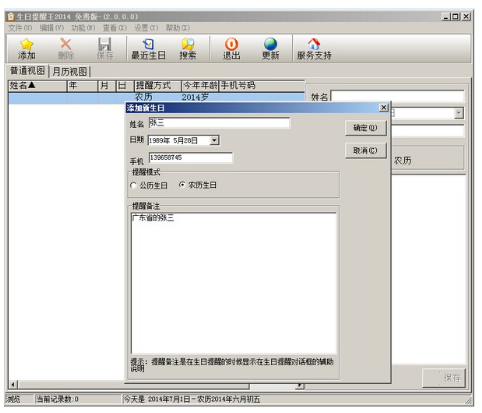This screenshot has height=413, width=482.
Task: Expand the combo box behind the dialog
Action: pyautogui.click(x=459, y=113)
